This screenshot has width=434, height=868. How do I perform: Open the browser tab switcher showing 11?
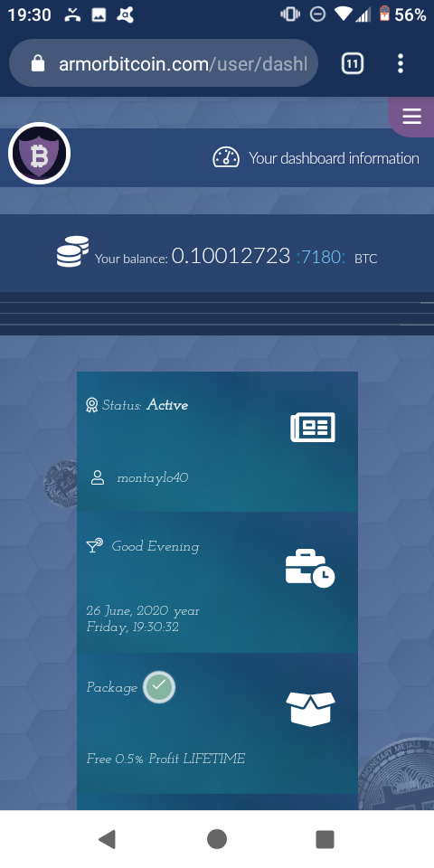pos(352,63)
